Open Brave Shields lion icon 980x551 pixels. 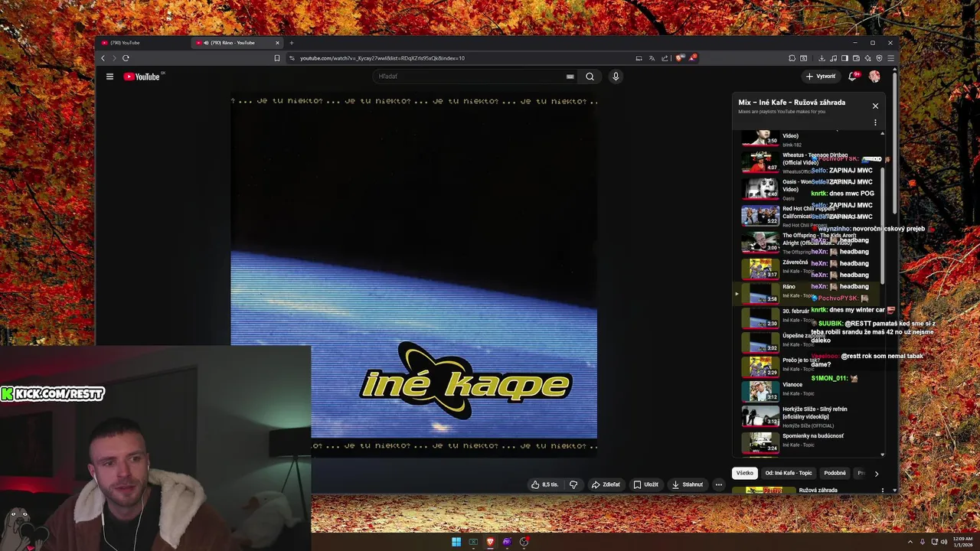click(679, 58)
